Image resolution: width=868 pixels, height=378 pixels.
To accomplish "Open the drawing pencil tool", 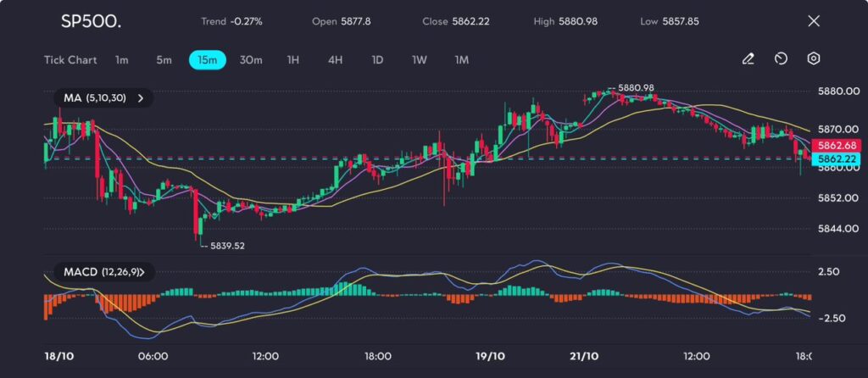I will tap(748, 59).
